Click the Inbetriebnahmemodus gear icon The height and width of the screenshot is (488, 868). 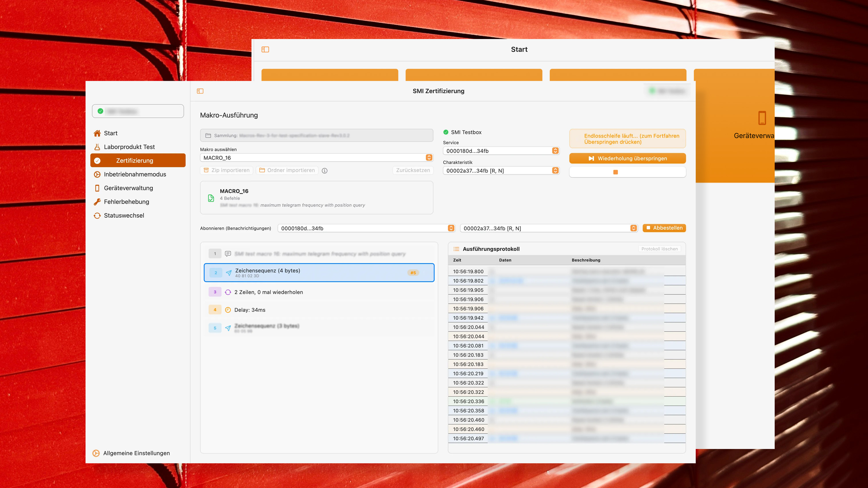pyautogui.click(x=97, y=174)
